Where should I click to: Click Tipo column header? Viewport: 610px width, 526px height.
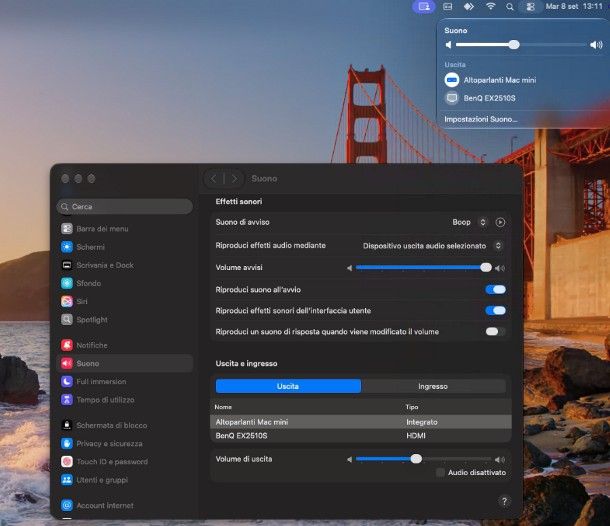[412, 407]
